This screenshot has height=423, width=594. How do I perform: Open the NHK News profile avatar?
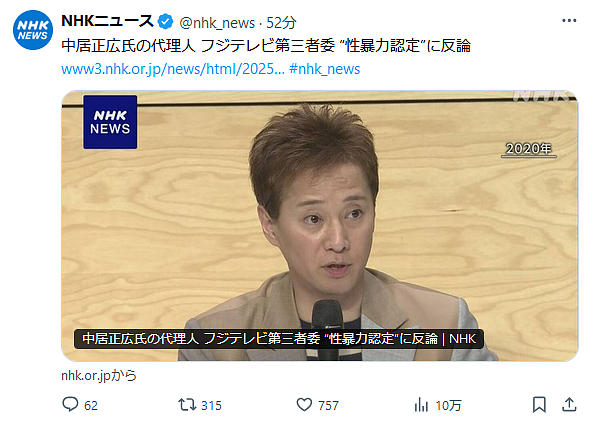click(x=33, y=30)
